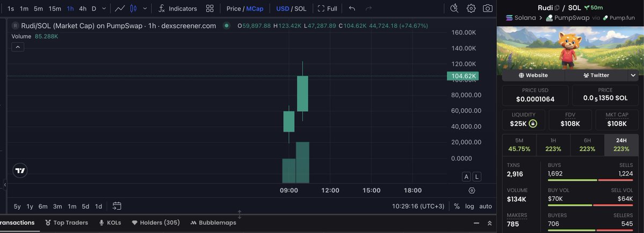
Task: Enable percent scale on the price axis
Action: (x=457, y=206)
